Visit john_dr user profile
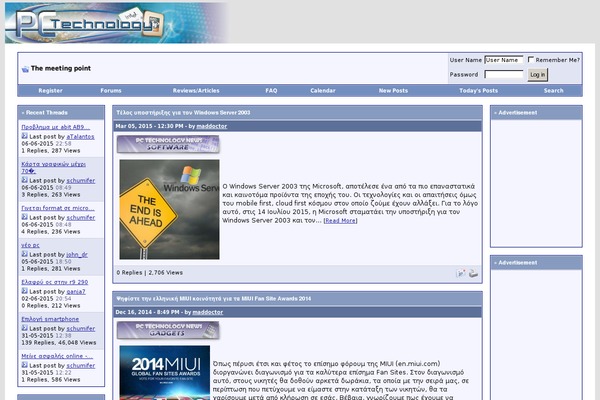The image size is (600, 400). tap(77, 255)
